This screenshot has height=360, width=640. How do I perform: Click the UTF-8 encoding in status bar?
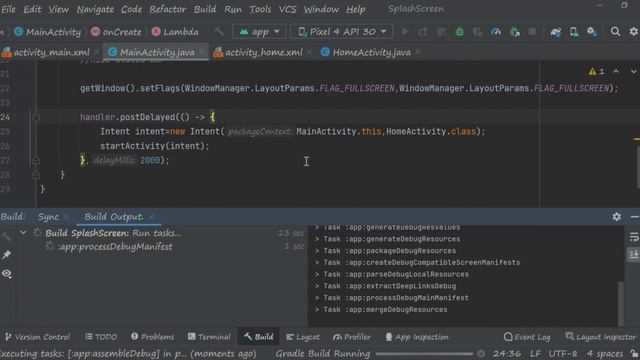click(562, 353)
